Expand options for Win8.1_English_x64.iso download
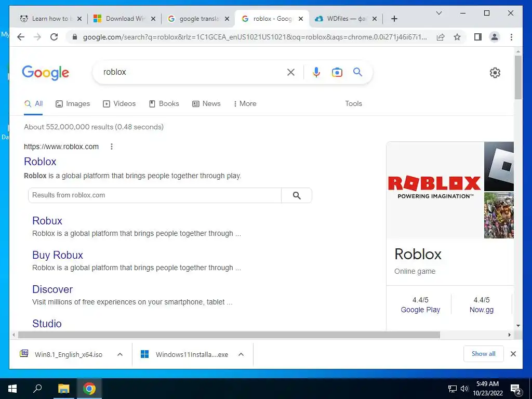 [120, 354]
